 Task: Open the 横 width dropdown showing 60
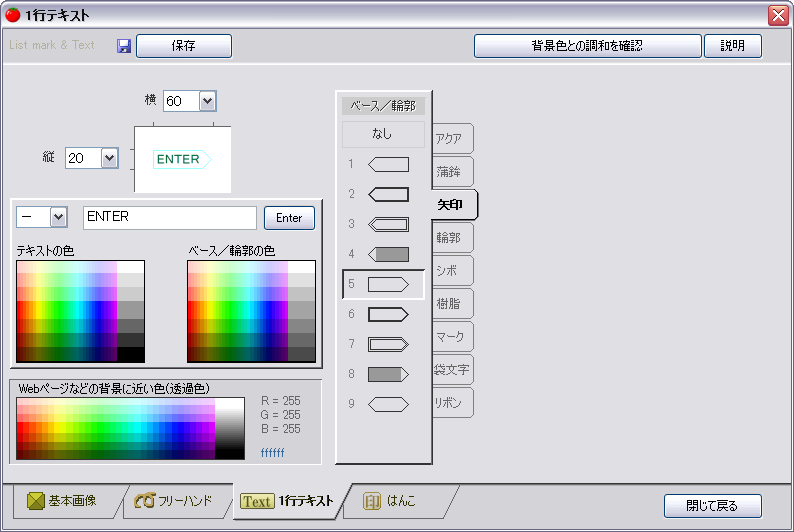point(207,101)
